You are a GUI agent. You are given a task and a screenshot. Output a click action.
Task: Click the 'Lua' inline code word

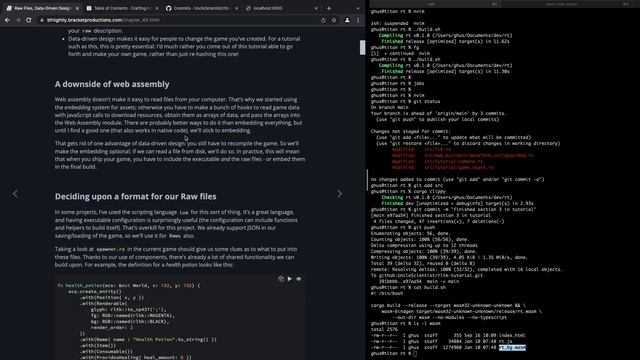184,213
